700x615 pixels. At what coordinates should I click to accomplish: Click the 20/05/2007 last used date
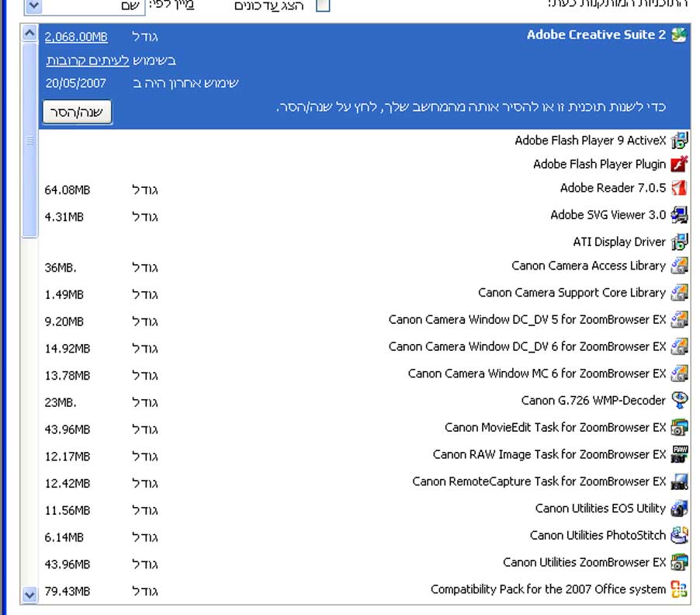pyautogui.click(x=76, y=83)
